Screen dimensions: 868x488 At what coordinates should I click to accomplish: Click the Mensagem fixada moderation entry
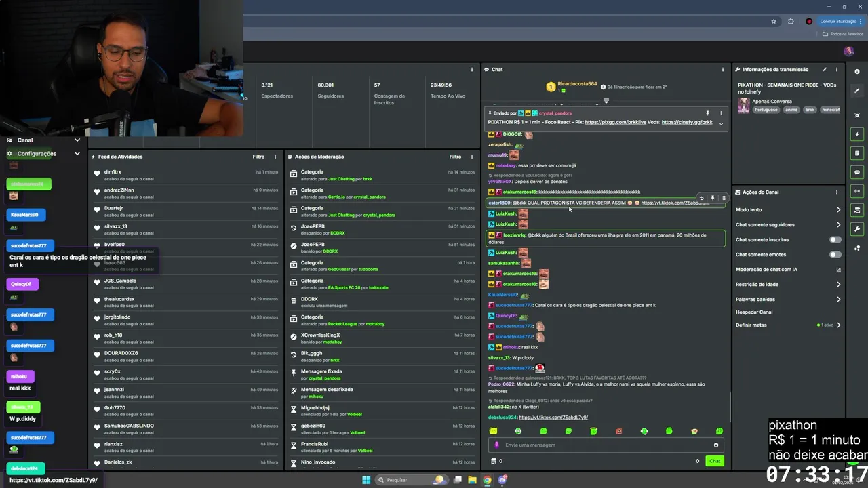(381, 374)
